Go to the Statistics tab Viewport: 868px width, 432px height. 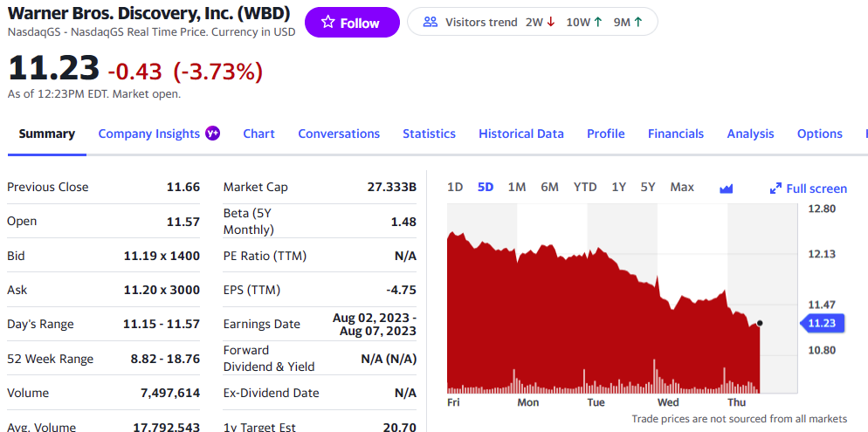click(429, 134)
